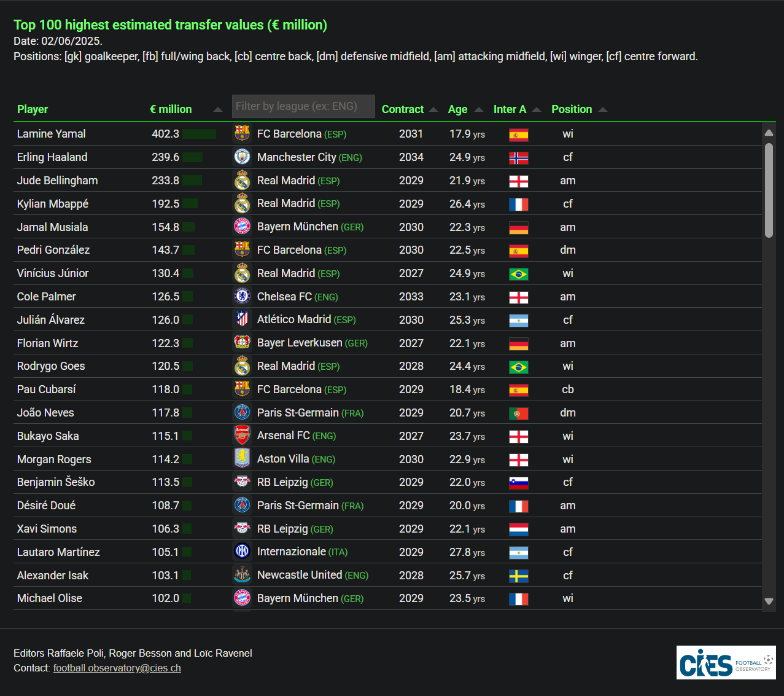Sort the table by Contract arrow
The width and height of the screenshot is (784, 696).
coord(433,110)
